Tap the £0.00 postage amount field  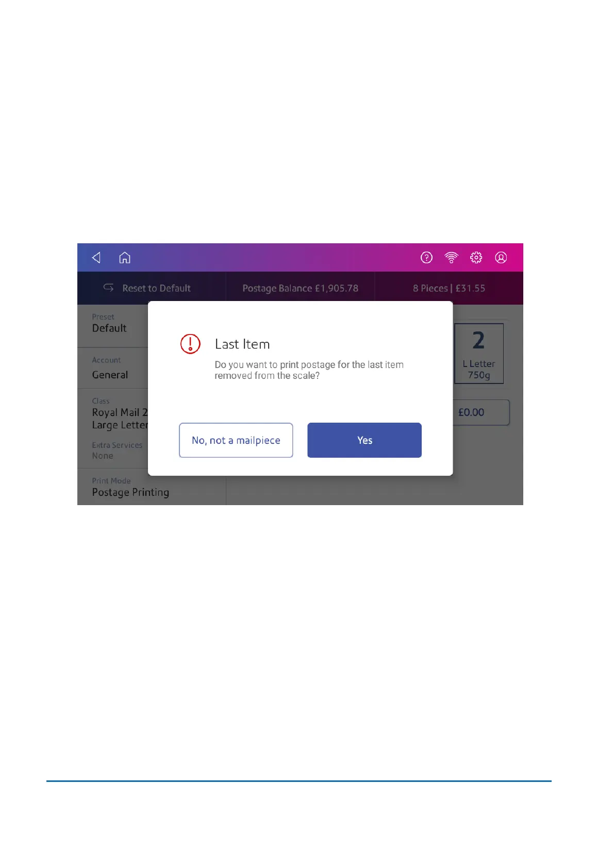482,412
